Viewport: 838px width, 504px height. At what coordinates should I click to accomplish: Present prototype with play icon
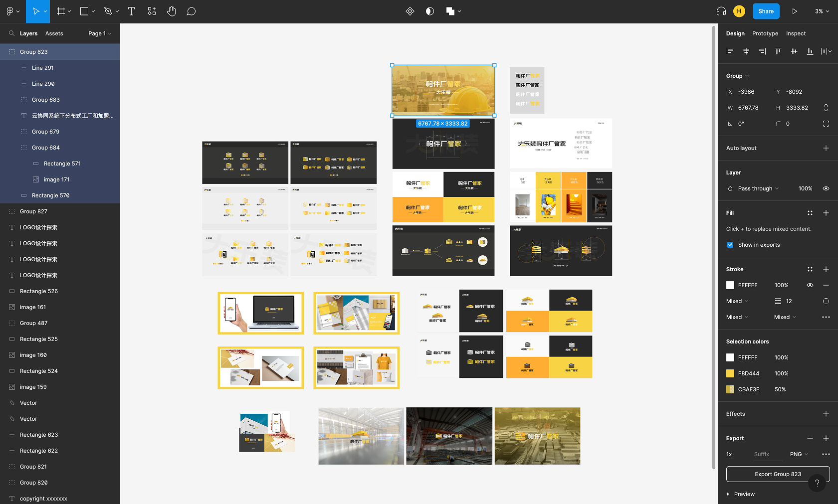[795, 11]
